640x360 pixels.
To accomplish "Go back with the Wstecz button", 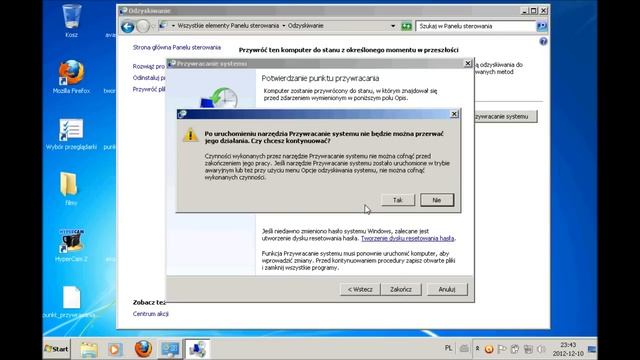I will pos(360,289).
